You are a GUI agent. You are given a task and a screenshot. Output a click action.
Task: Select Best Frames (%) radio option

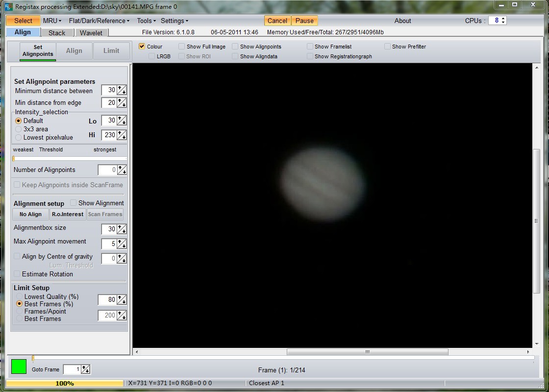coord(19,304)
